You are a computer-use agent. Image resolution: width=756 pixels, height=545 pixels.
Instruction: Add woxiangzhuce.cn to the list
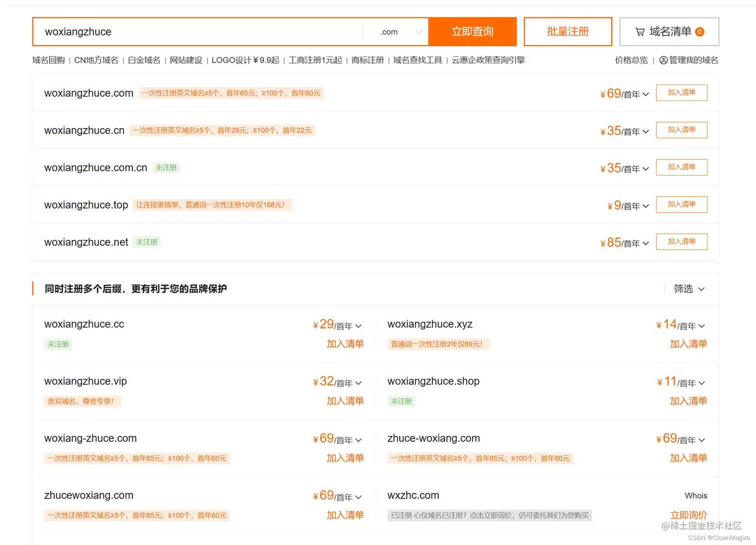pyautogui.click(x=681, y=130)
